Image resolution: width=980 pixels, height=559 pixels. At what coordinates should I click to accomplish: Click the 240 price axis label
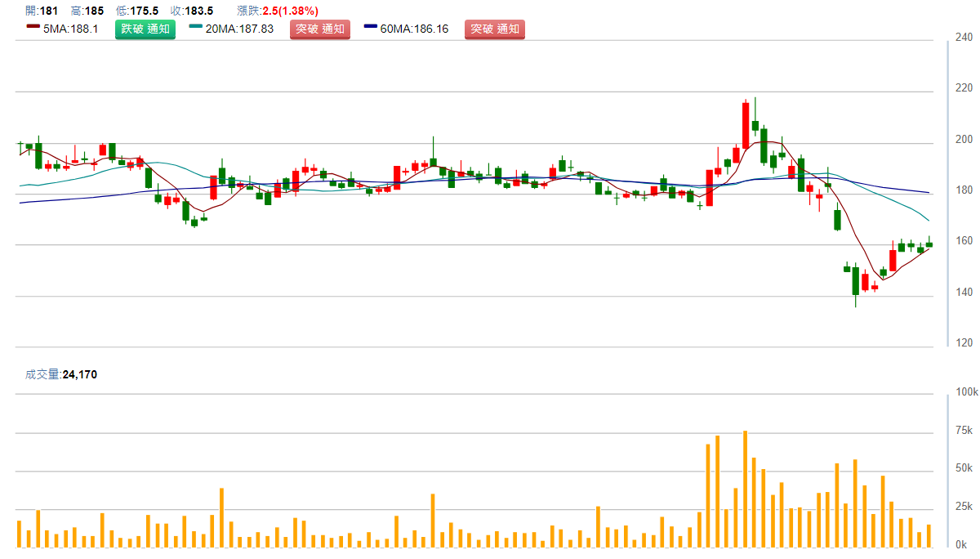pyautogui.click(x=964, y=37)
